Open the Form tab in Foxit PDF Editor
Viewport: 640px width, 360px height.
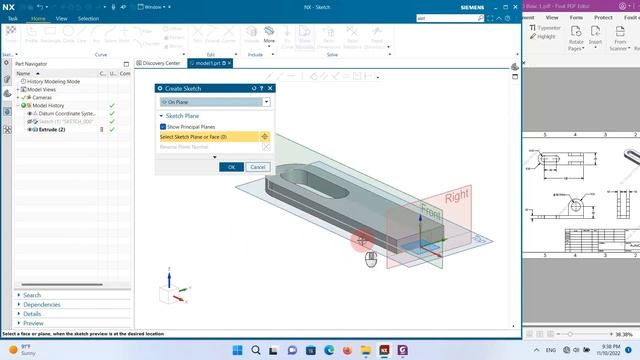[x=576, y=18]
